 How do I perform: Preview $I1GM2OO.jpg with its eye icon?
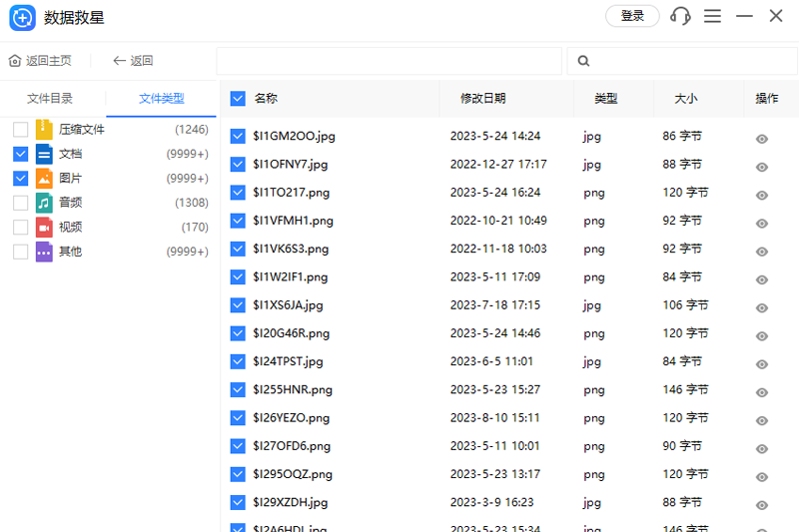[762, 140]
